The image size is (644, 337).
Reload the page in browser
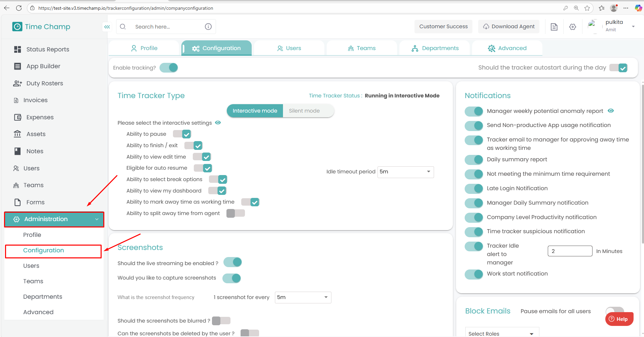[19, 8]
